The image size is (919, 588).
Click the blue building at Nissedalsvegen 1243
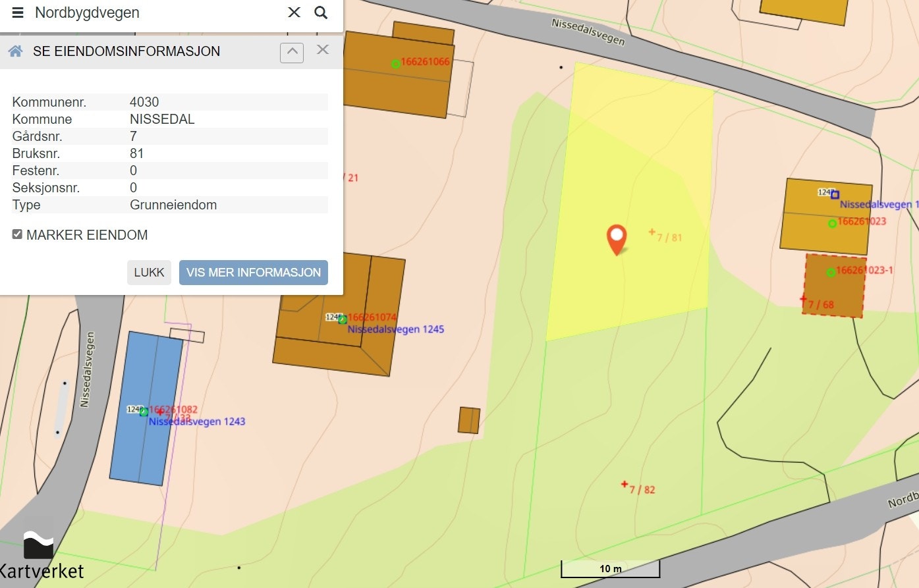tap(146, 408)
